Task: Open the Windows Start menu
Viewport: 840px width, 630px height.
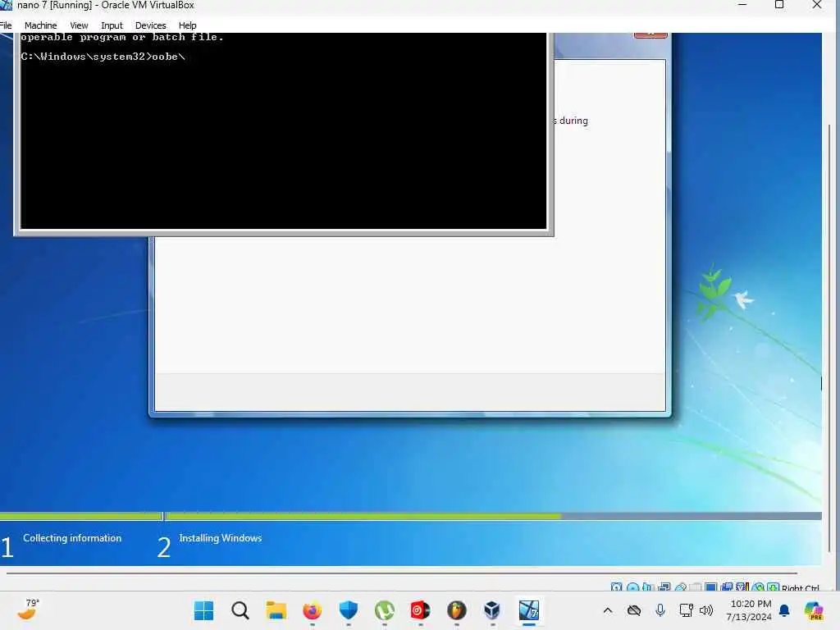Action: 203,610
